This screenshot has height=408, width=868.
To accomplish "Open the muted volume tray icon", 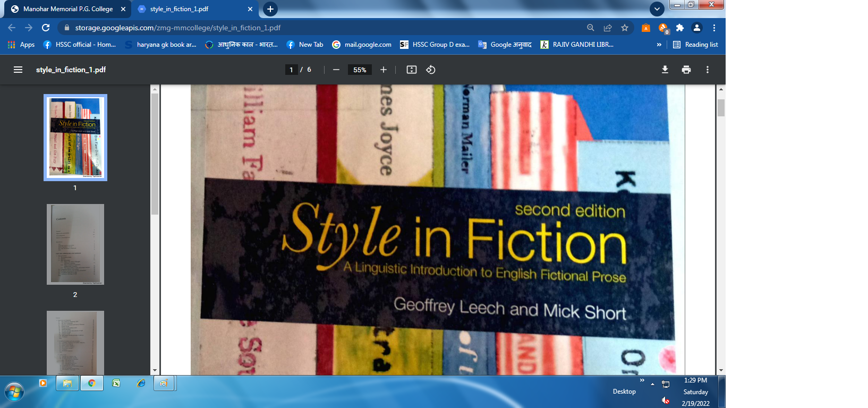I will (x=666, y=400).
